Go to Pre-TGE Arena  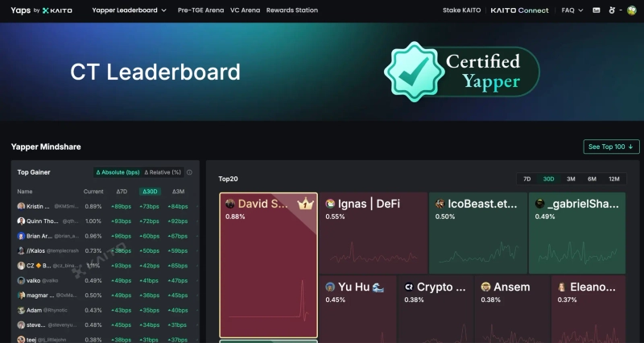200,10
